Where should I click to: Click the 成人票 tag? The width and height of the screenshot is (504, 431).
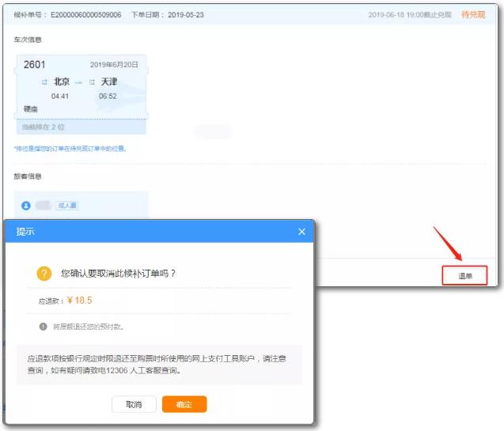pos(67,206)
